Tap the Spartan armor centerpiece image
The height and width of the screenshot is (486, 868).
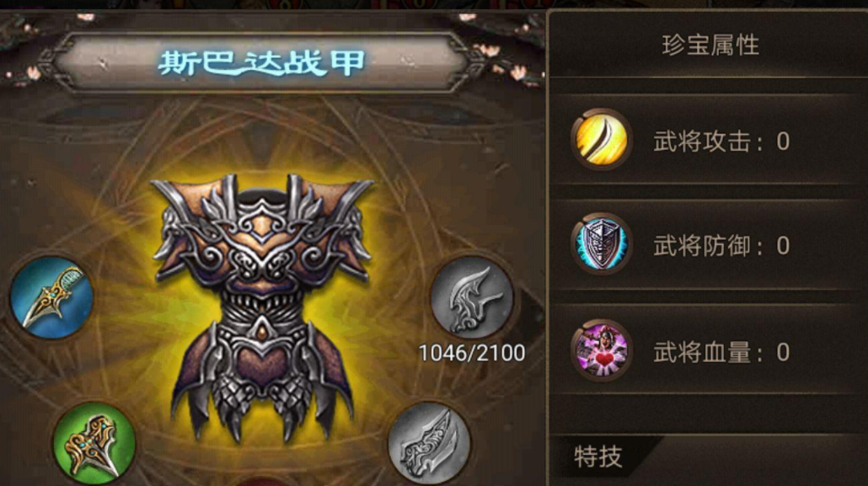point(262,307)
